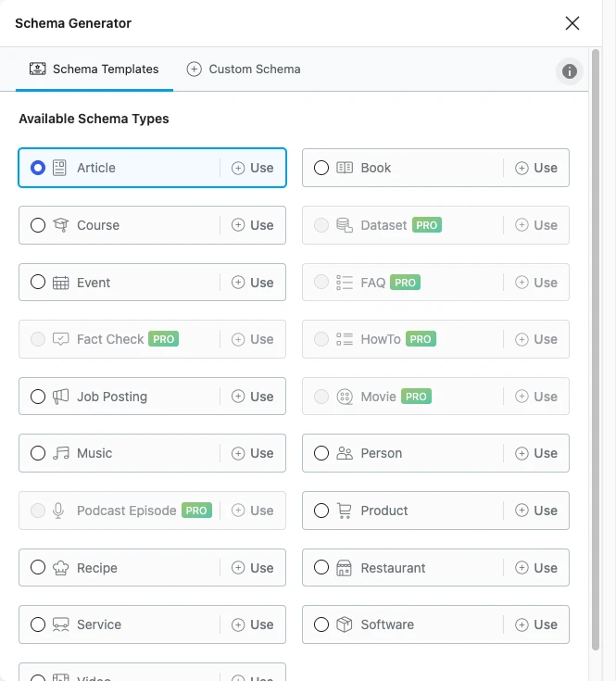Select the Article radio button
This screenshot has height=681, width=616.
tap(38, 168)
